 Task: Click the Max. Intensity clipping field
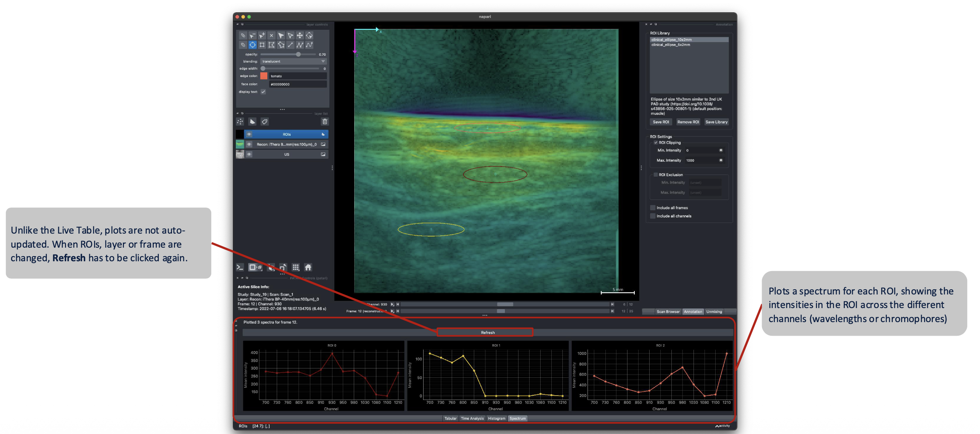tap(704, 160)
